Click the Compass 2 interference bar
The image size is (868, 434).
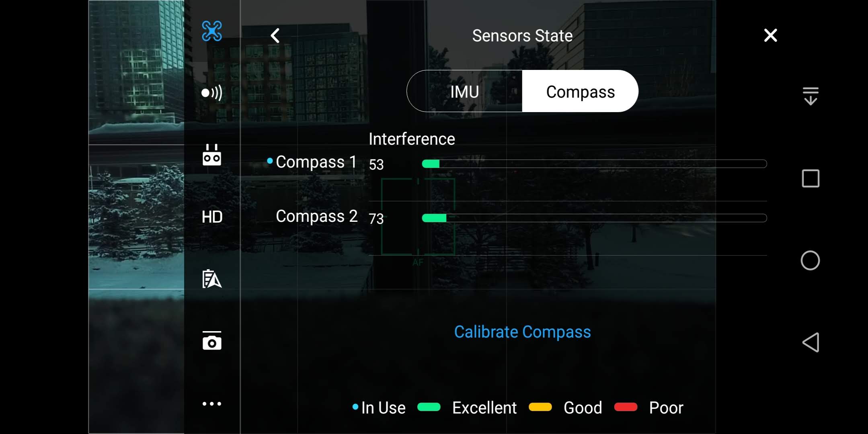click(x=594, y=218)
